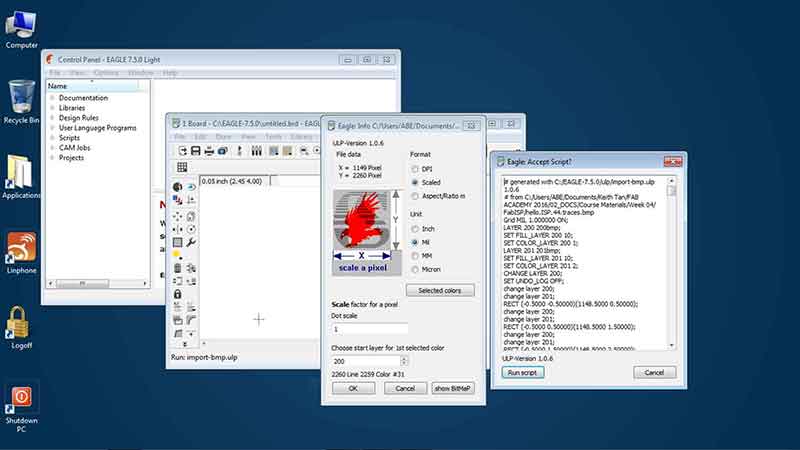The width and height of the screenshot is (800, 450).
Task: Click the Open file icon in Board toolbar
Action: [x=182, y=151]
